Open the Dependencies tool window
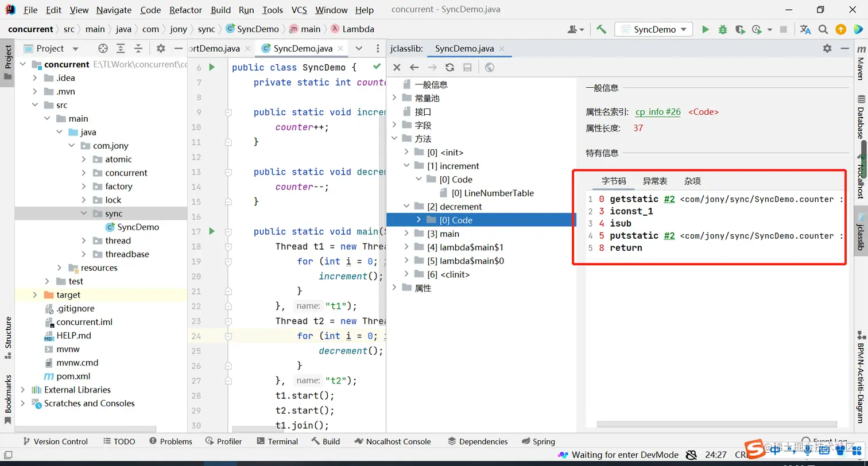 (x=478, y=441)
